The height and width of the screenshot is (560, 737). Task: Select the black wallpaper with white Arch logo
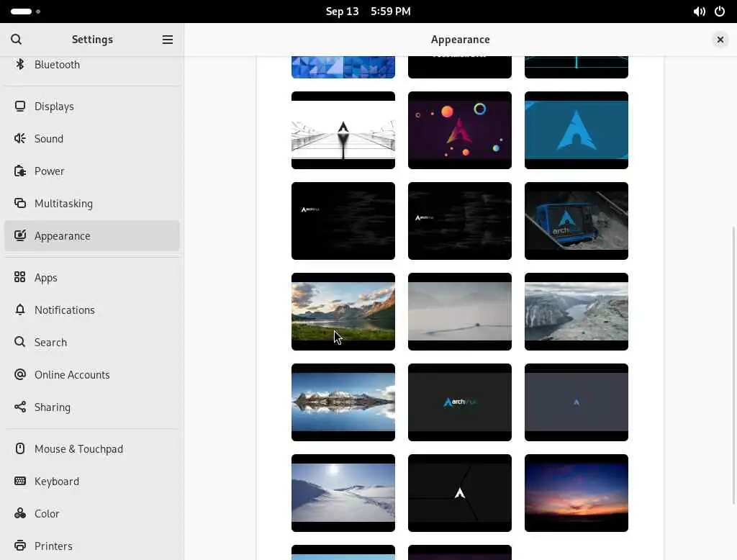pos(460,493)
